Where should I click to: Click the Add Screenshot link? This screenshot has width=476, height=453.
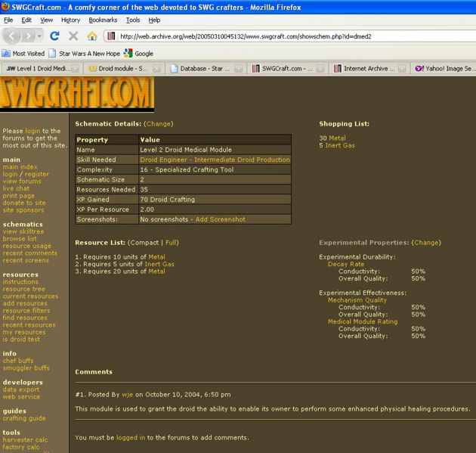[220, 219]
